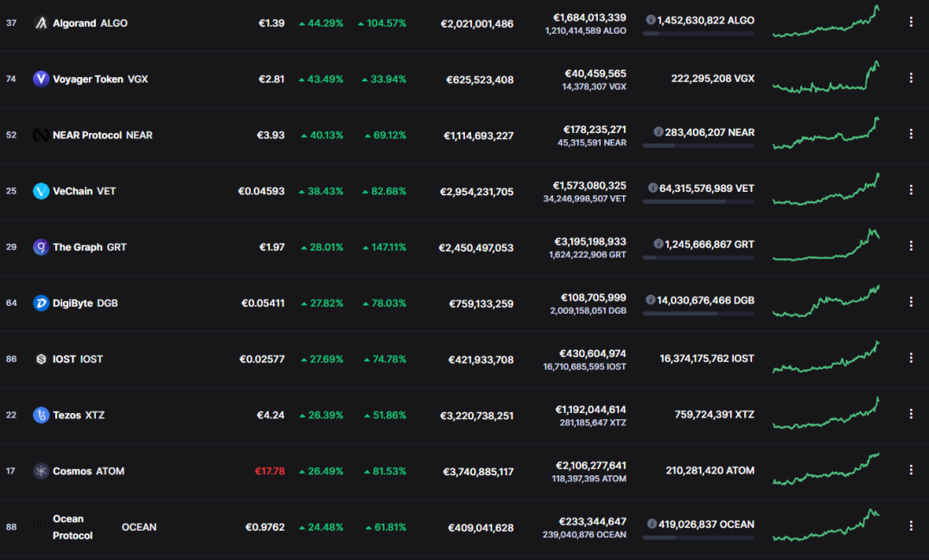This screenshot has height=560, width=929.
Task: Click Cosmos volume €2,106,277,641
Action: click(x=591, y=466)
